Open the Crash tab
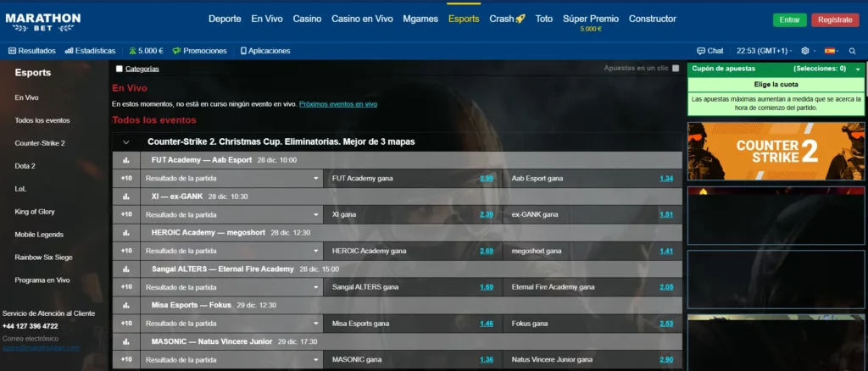The width and height of the screenshot is (868, 371). [507, 19]
